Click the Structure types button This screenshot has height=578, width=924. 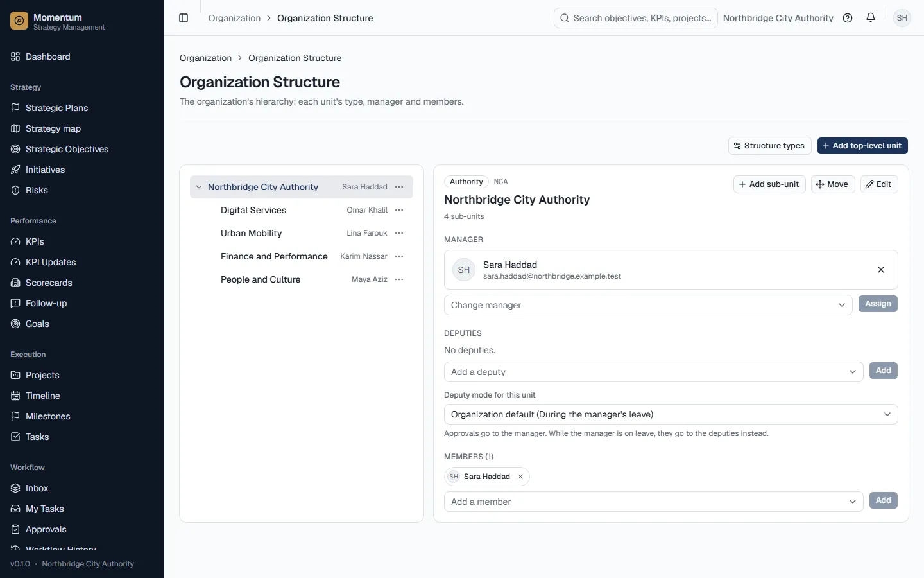coord(769,146)
